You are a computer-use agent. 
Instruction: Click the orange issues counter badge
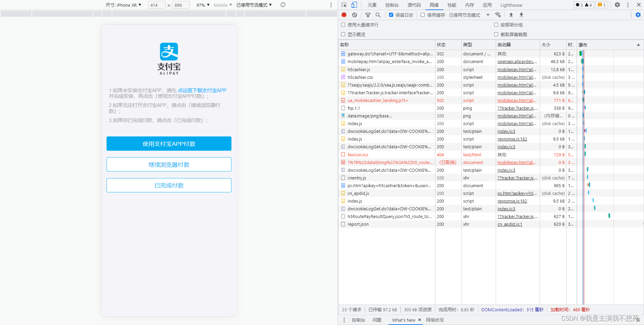click(x=602, y=5)
